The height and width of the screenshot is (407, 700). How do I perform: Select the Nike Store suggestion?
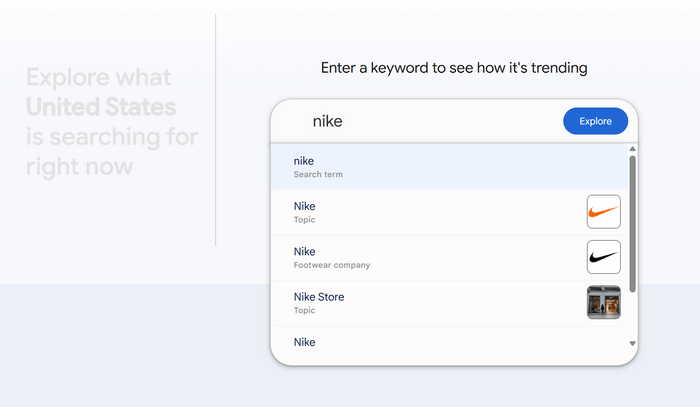click(x=449, y=303)
